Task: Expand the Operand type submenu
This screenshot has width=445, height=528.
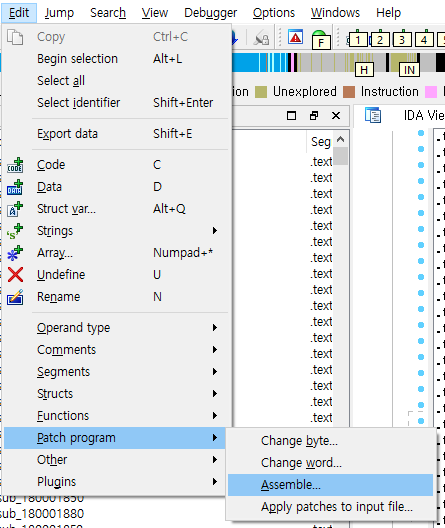Action: click(x=215, y=328)
